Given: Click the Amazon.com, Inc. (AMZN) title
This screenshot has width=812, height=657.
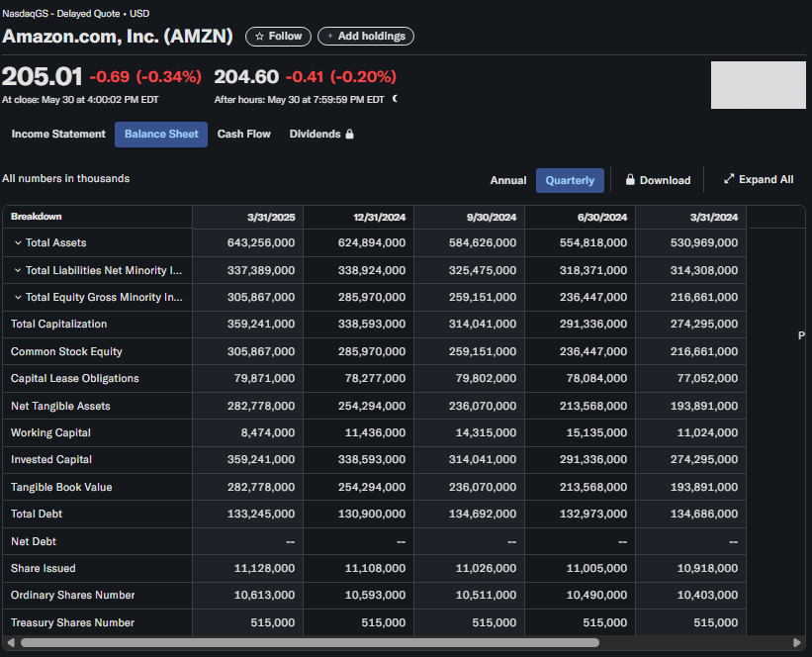Looking at the screenshot, I should click(118, 37).
